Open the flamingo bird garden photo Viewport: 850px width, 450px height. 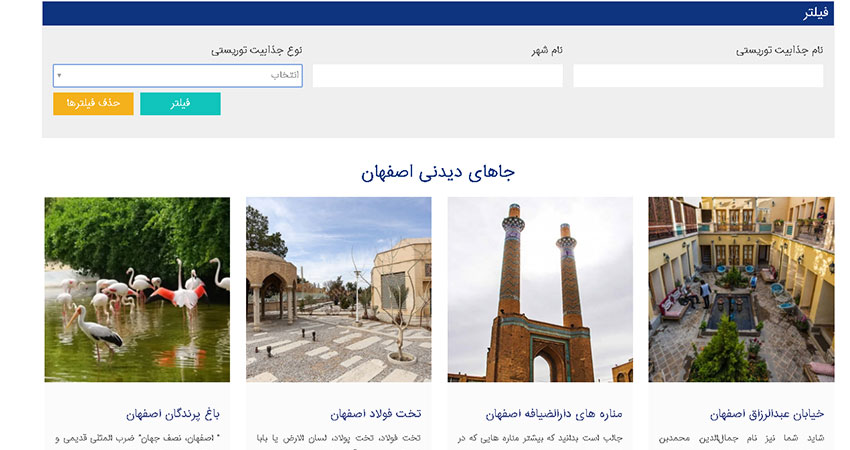[x=137, y=289]
